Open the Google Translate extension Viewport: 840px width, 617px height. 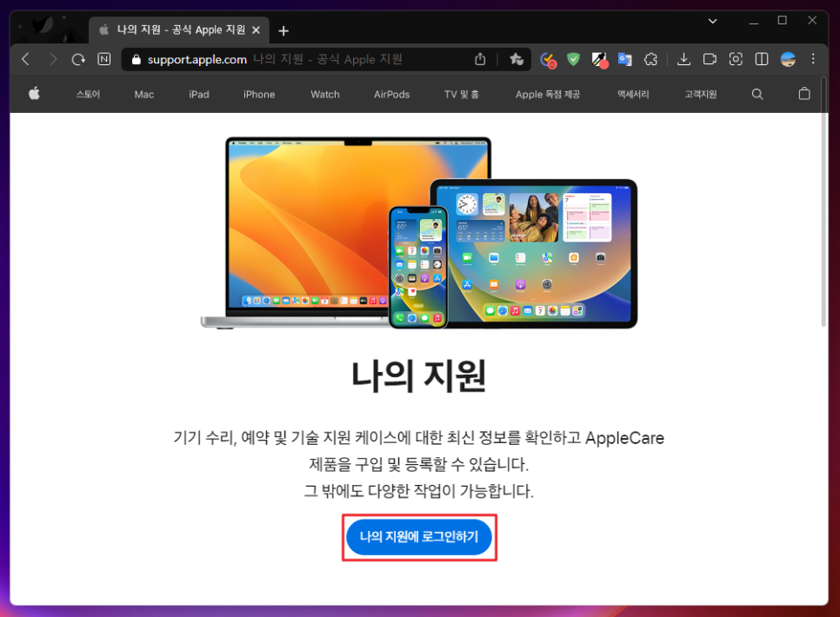point(625,59)
